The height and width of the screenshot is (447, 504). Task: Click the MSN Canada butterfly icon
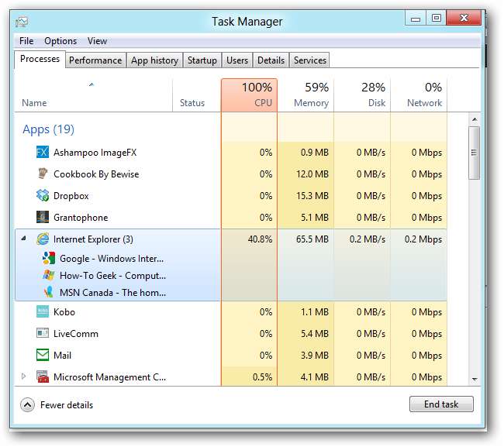coord(49,292)
